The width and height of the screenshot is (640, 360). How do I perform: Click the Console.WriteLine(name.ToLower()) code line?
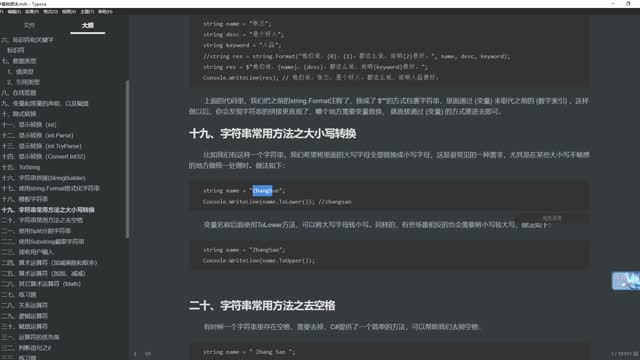click(x=277, y=202)
